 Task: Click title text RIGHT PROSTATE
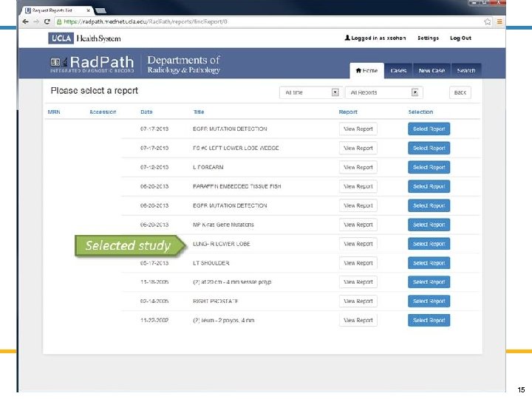click(x=216, y=301)
